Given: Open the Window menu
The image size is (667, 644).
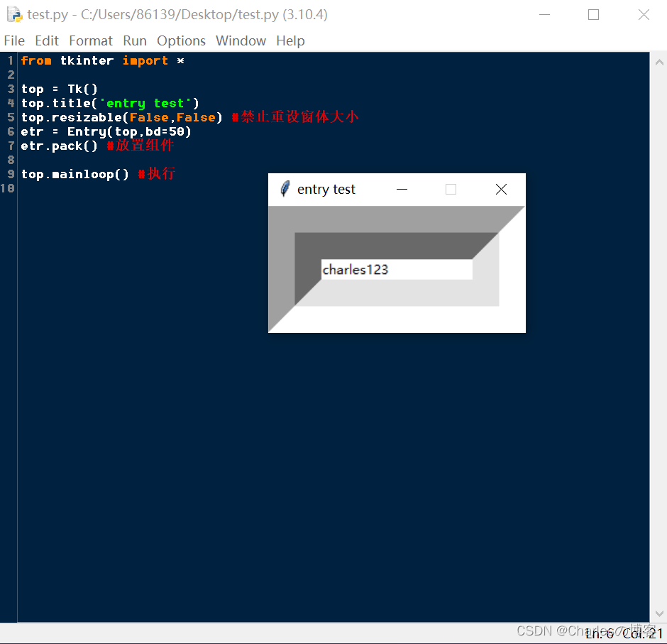Looking at the screenshot, I should point(241,40).
